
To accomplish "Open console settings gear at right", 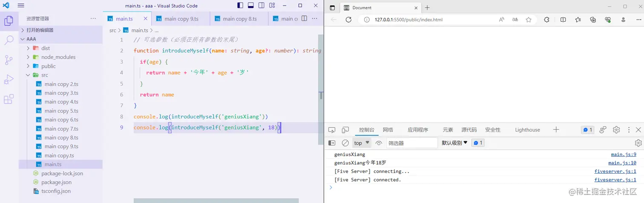I will pyautogui.click(x=638, y=143).
